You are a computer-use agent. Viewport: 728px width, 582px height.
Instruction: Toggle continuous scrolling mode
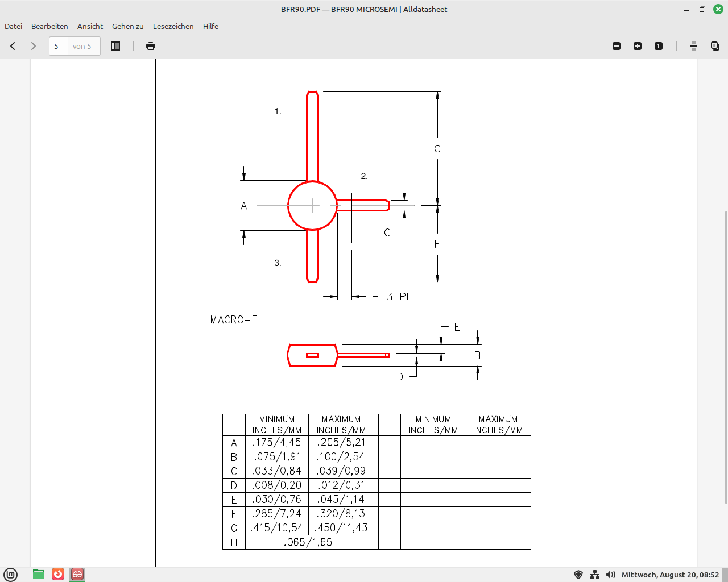694,46
